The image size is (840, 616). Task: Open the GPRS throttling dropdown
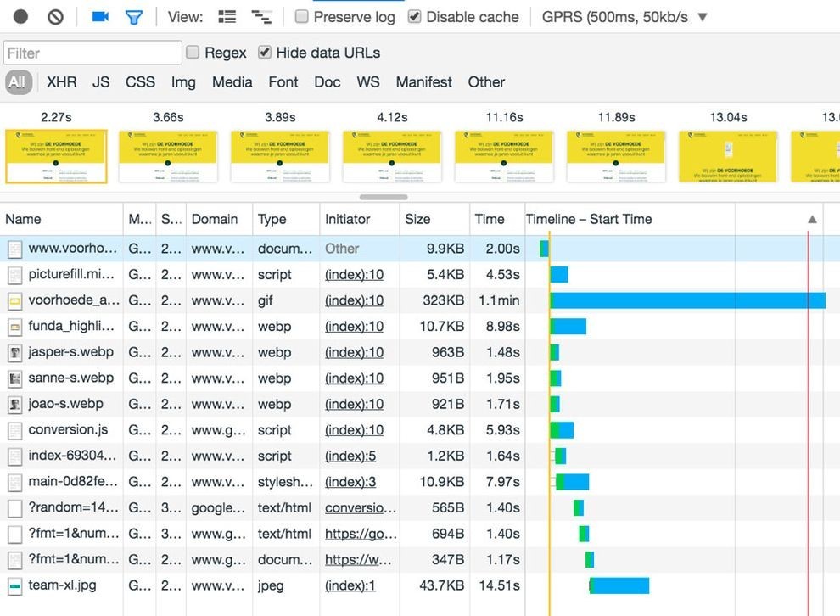coord(624,17)
